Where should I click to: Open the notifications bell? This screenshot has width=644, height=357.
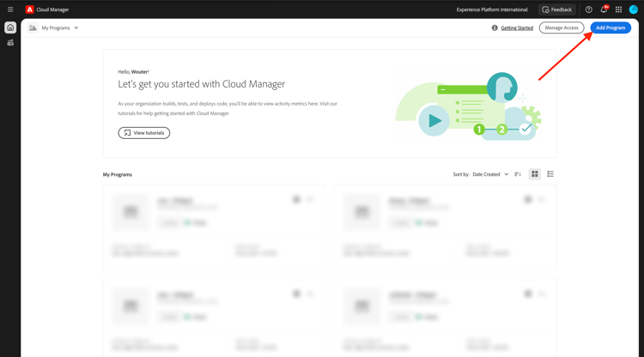click(x=605, y=9)
